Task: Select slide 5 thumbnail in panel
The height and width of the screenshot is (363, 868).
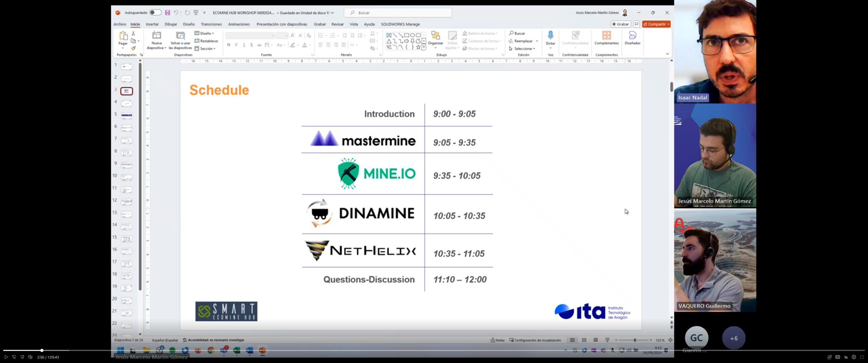Action: coord(126,116)
